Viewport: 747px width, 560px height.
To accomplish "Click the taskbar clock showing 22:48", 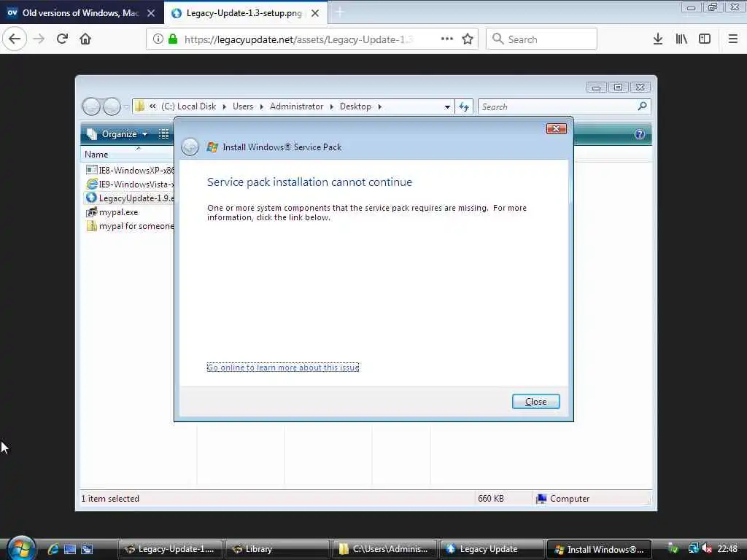I will (x=727, y=549).
